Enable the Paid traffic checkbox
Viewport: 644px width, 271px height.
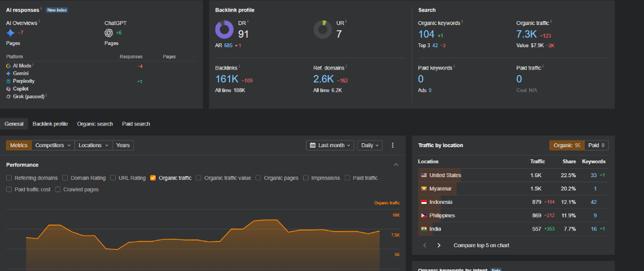point(348,178)
